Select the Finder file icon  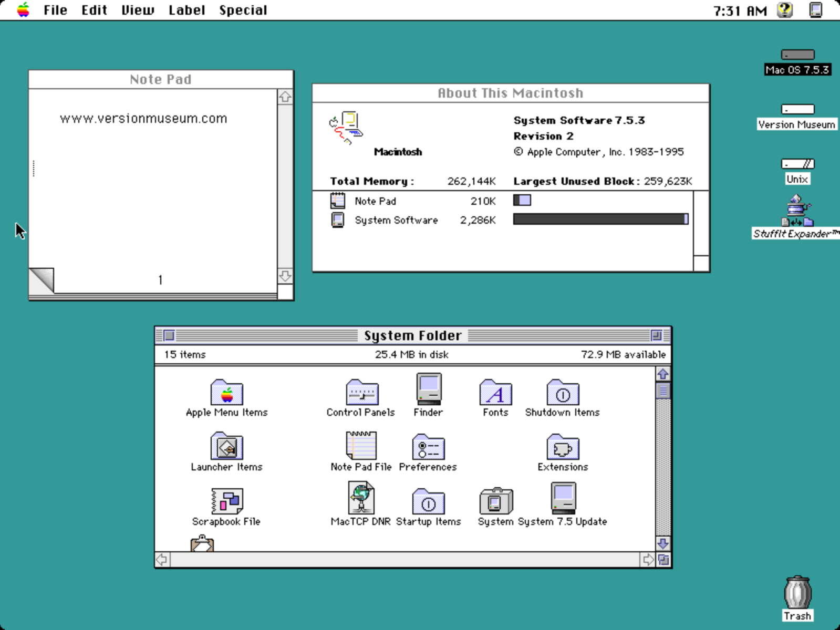(x=429, y=389)
